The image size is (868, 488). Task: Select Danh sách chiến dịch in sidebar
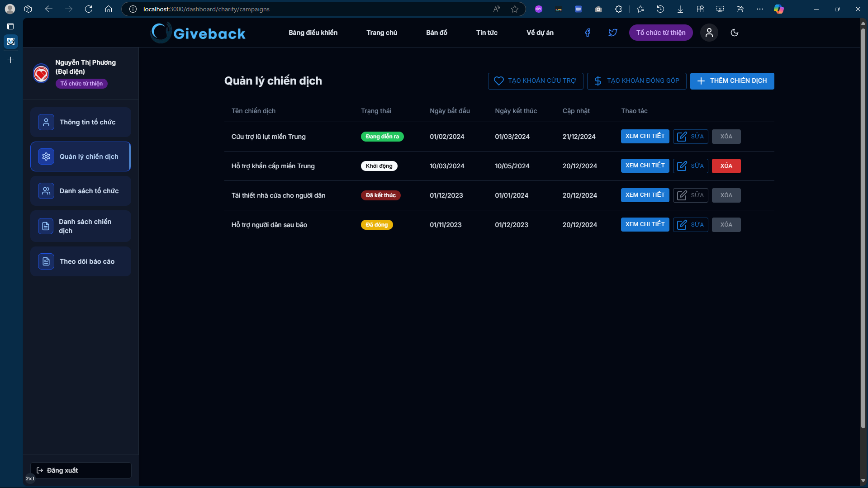tap(81, 226)
